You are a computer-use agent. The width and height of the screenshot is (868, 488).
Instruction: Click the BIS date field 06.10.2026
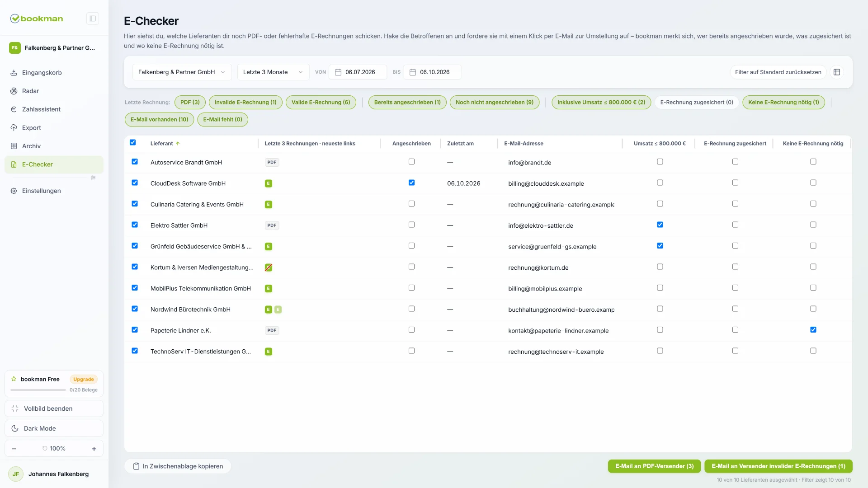(432, 72)
